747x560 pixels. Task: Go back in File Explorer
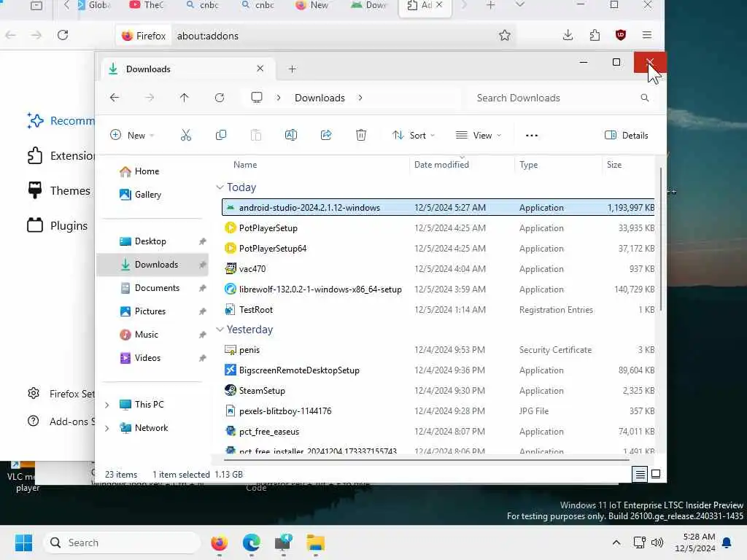tap(115, 98)
